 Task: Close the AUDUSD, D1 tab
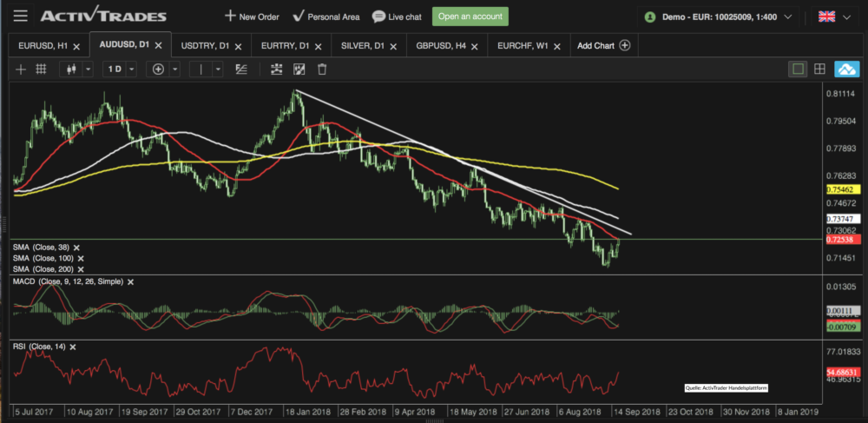coord(158,45)
